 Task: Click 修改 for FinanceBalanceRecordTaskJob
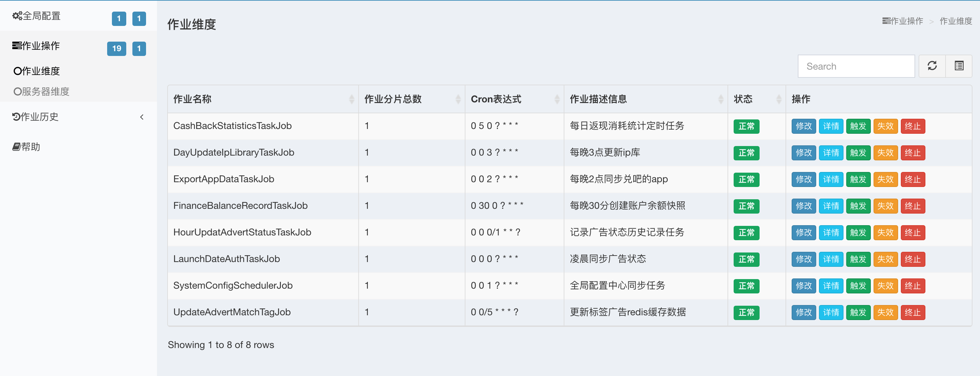click(804, 206)
